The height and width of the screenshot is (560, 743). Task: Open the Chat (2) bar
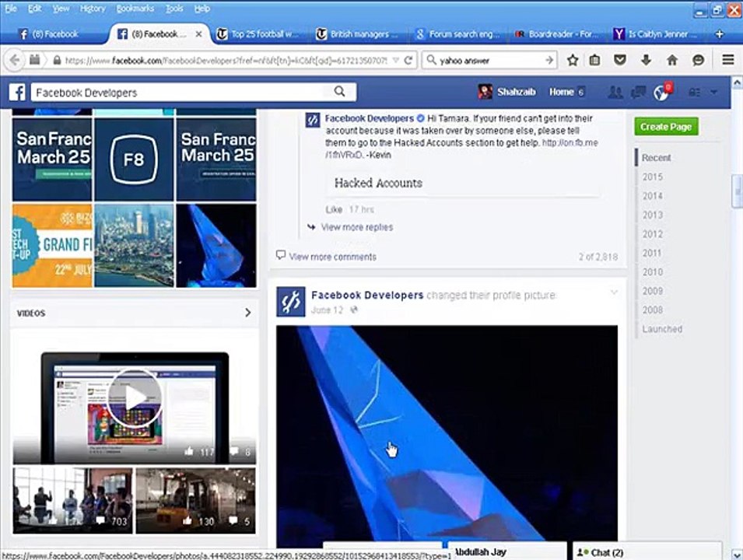(647, 552)
